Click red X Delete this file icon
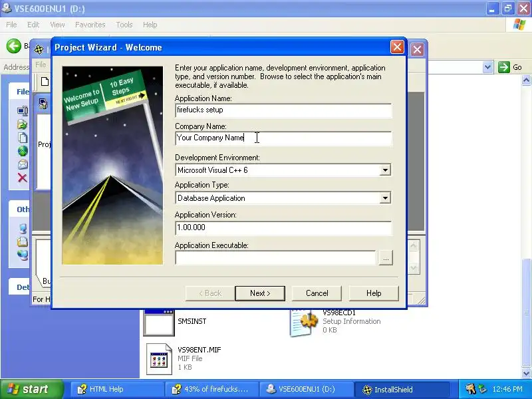Viewport: 532px width, 399px height. click(23, 178)
